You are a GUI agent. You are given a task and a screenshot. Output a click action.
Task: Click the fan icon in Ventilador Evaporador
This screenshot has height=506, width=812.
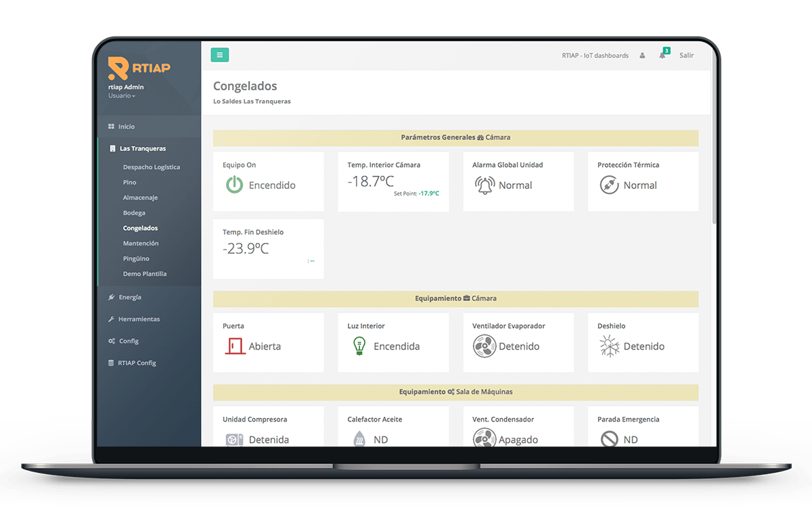484,346
